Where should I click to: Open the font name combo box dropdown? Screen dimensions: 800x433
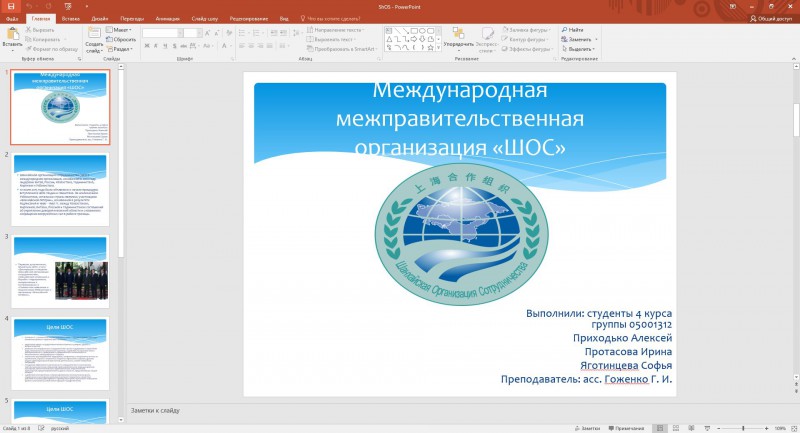(180, 33)
